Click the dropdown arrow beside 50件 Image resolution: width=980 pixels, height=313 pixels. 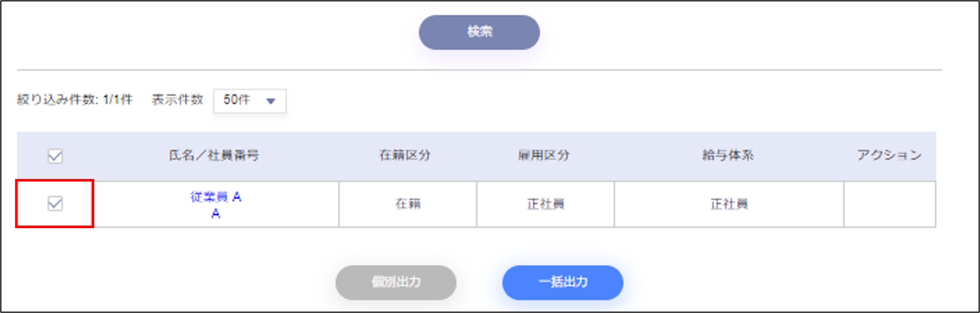[x=270, y=101]
